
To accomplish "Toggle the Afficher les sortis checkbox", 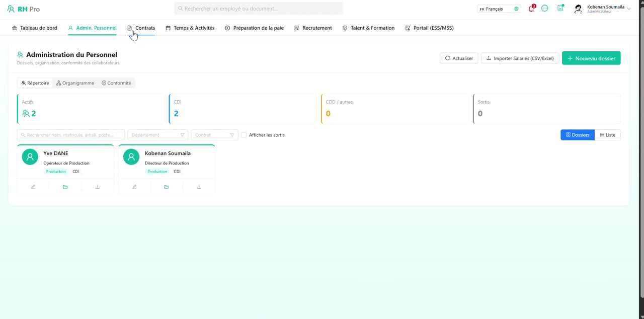I will click(244, 135).
